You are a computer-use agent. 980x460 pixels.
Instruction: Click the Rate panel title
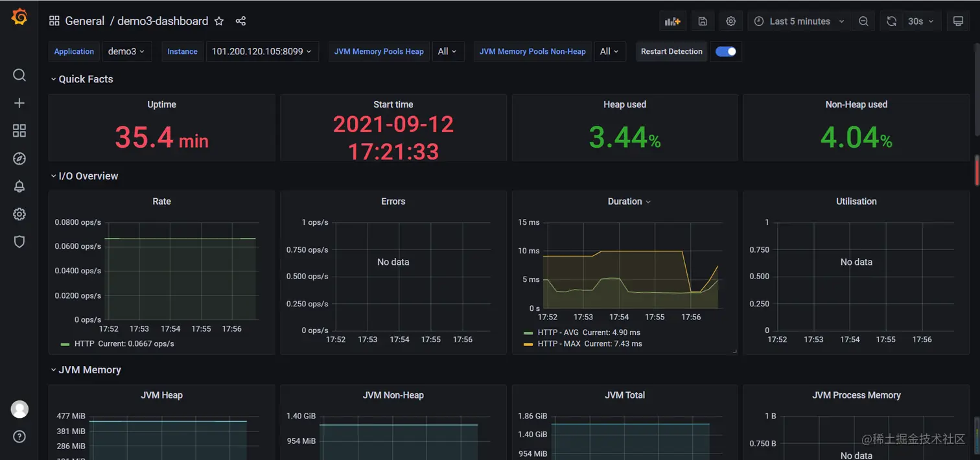point(161,201)
